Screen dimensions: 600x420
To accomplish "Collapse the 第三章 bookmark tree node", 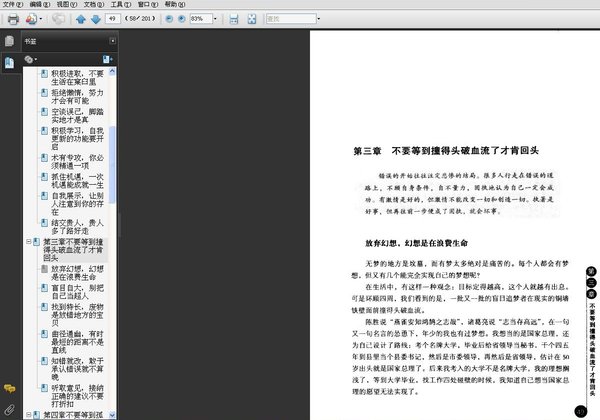I will point(28,242).
